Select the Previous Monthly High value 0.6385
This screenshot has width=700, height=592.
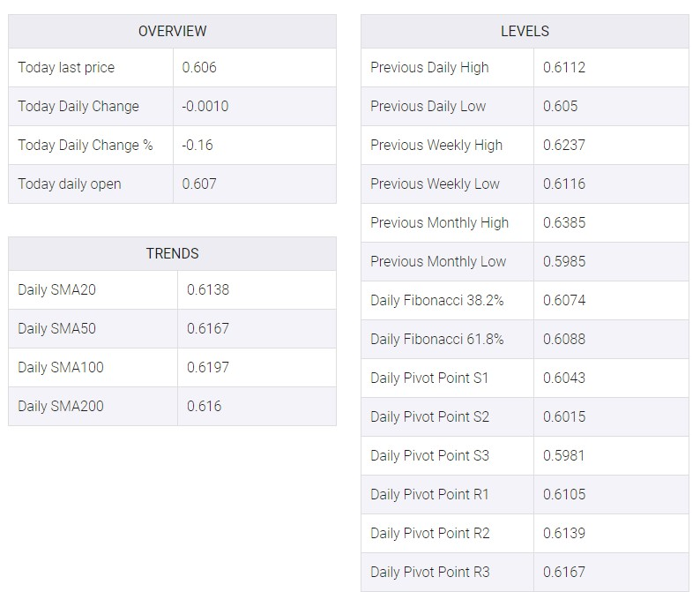(x=564, y=222)
